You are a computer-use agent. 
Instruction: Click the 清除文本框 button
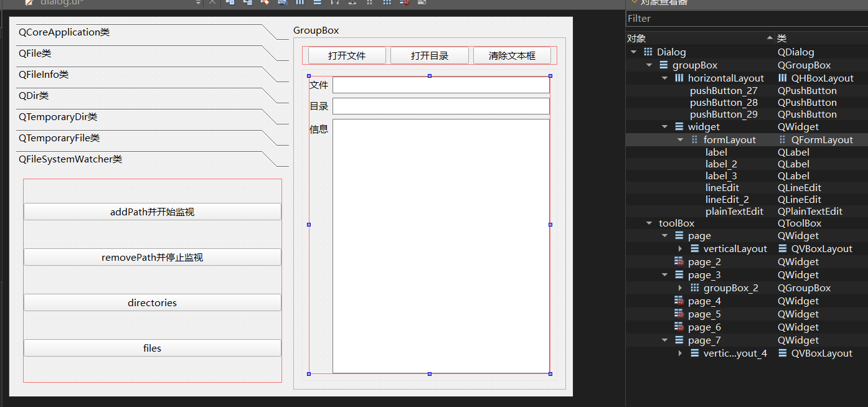(x=512, y=55)
